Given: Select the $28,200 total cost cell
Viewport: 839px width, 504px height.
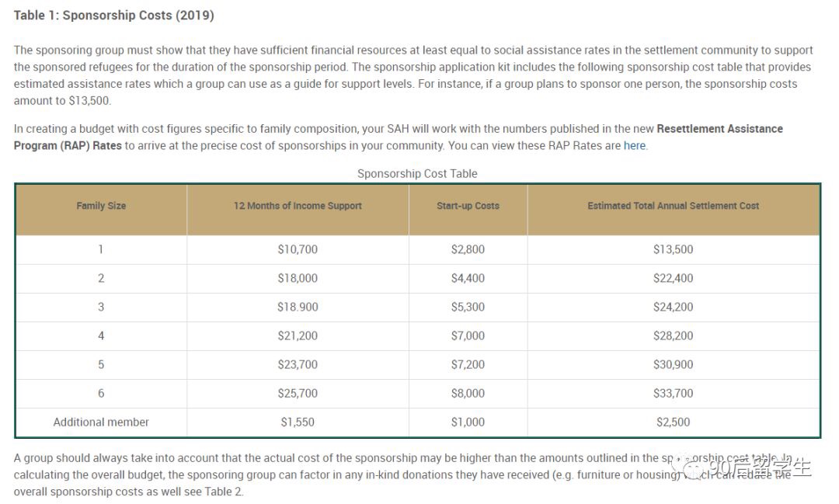Looking at the screenshot, I should pos(673,336).
